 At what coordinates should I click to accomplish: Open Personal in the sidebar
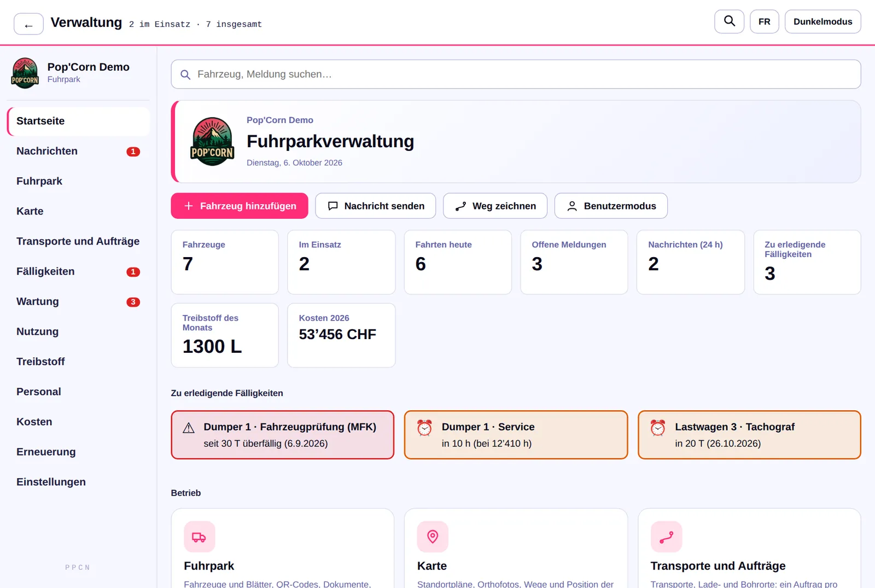78,392
